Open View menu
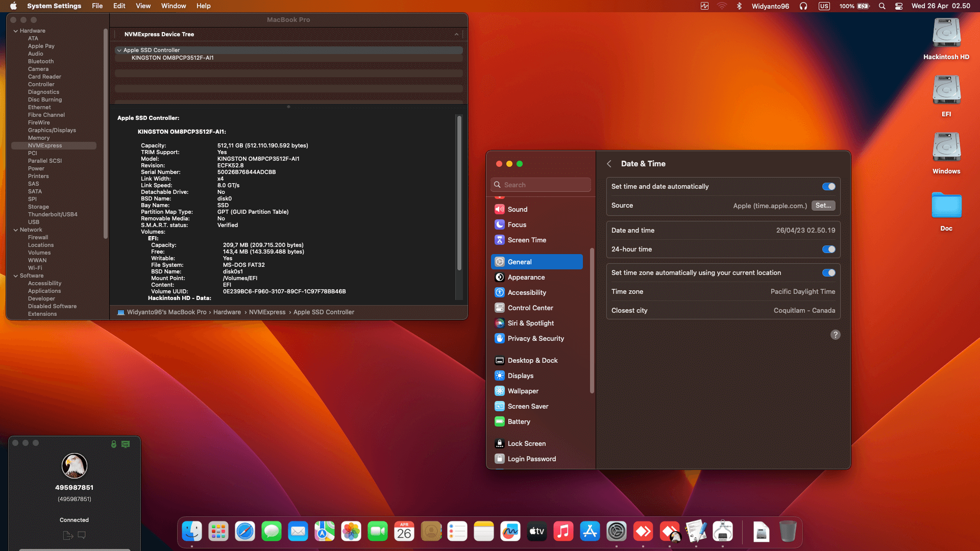The height and width of the screenshot is (551, 980). tap(143, 6)
